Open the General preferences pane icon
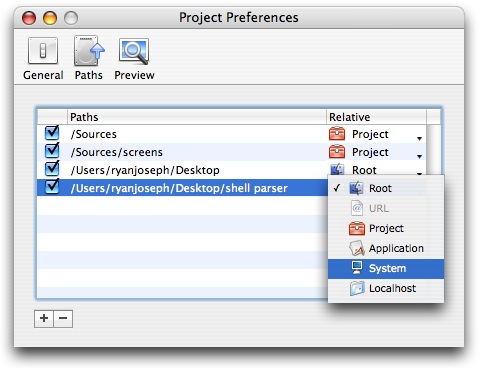Image resolution: width=479 pixels, height=368 pixels. coord(43,51)
